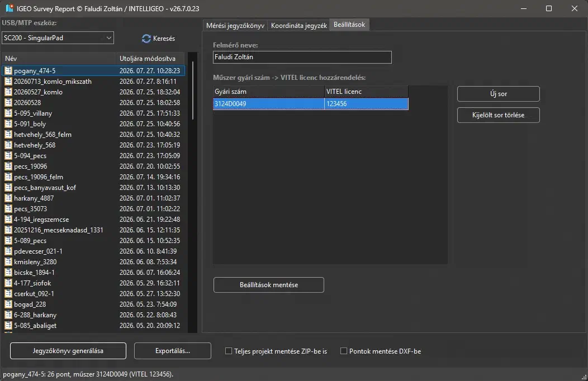Tick the Pontok mentése DXF-be checkbox
The width and height of the screenshot is (588, 381).
coord(344,351)
